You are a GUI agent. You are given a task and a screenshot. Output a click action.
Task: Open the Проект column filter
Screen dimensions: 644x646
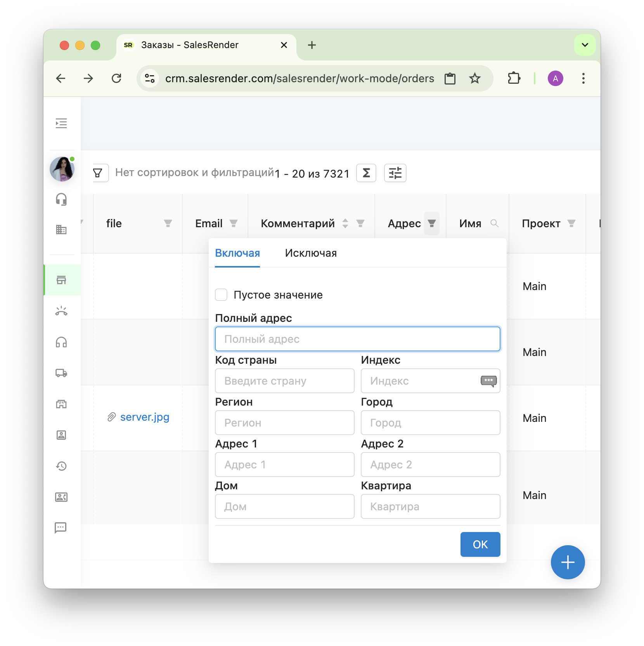pos(571,223)
